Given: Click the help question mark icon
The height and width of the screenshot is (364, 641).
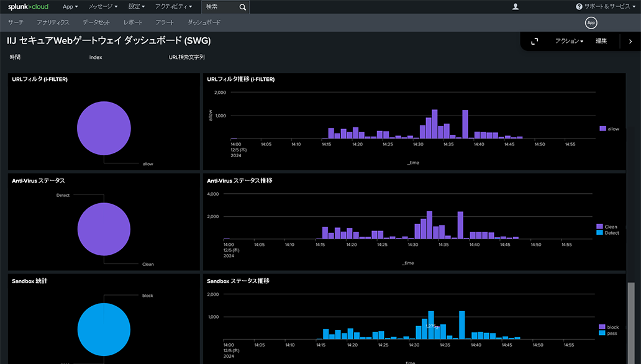Looking at the screenshot, I should (x=579, y=7).
